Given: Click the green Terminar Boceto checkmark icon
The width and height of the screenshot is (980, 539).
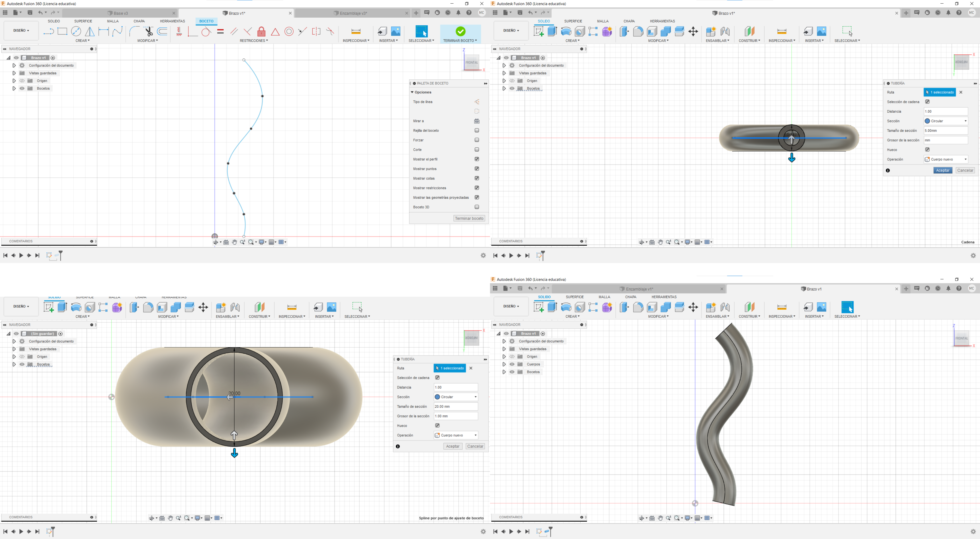Looking at the screenshot, I should 460,31.
